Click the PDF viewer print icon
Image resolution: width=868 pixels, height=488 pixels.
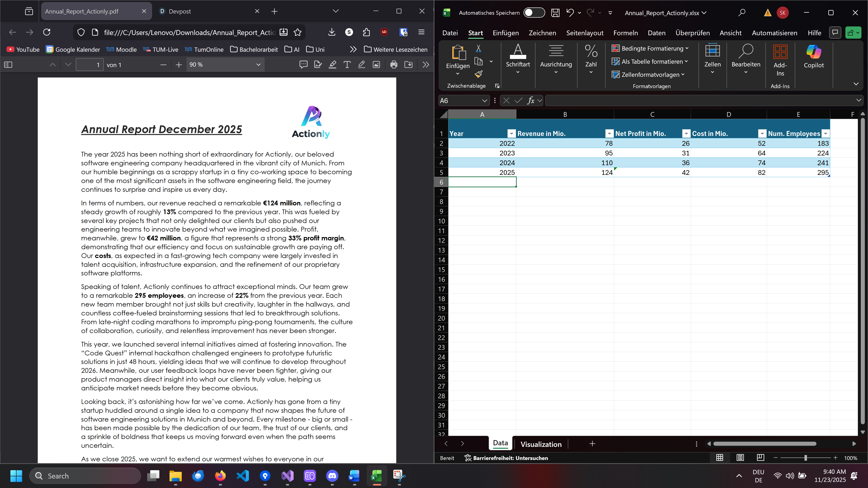[394, 65]
